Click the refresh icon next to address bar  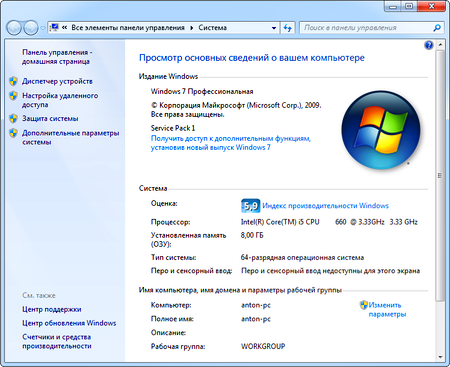pos(288,28)
